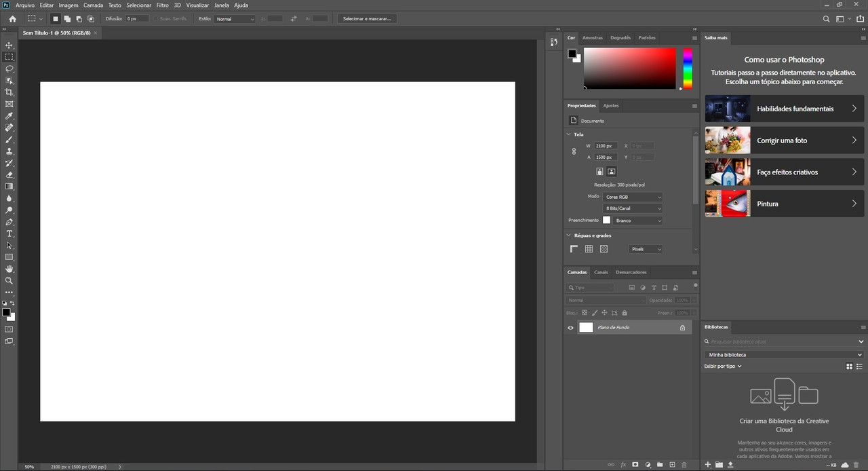Select the Pen tool
The image size is (868, 471).
click(x=9, y=222)
